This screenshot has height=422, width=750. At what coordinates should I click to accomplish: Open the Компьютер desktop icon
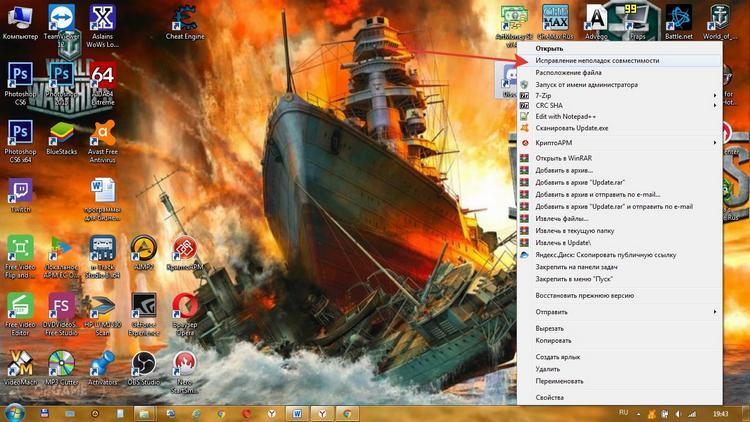pyautogui.click(x=20, y=23)
